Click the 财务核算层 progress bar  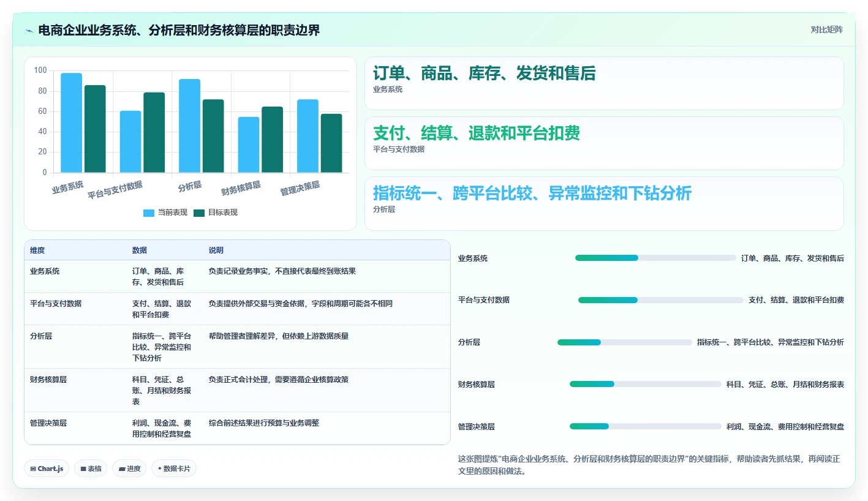click(646, 384)
